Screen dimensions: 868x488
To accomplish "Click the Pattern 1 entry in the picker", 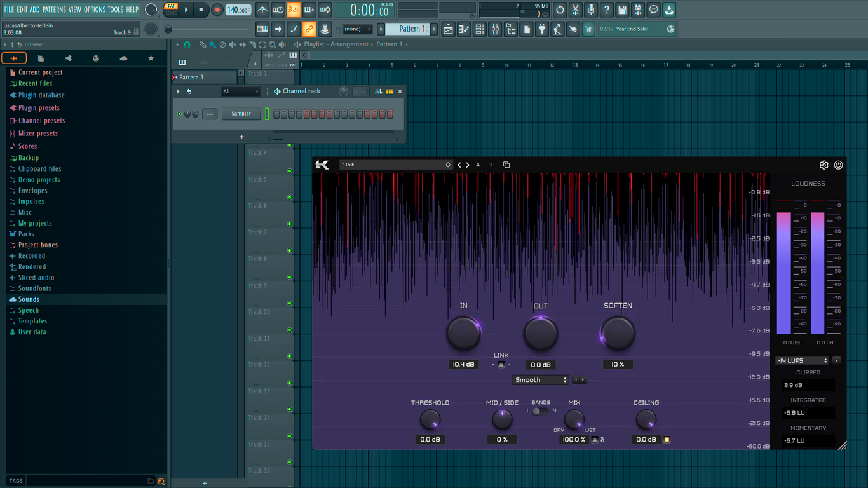I will coord(205,78).
